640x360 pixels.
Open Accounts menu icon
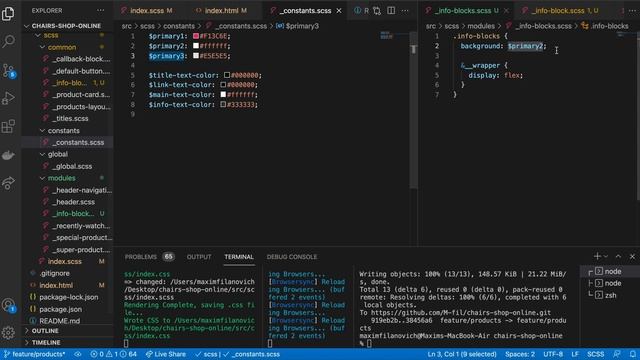[8, 305]
